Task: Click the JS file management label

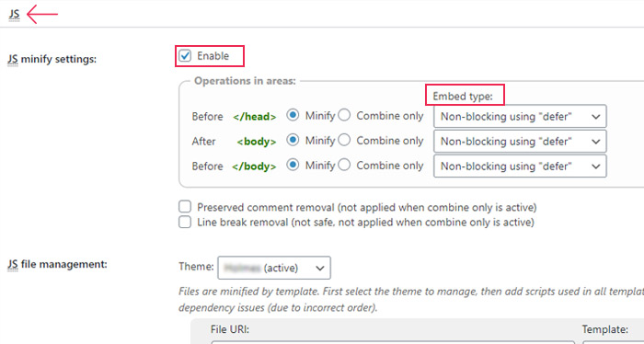Action: point(57,264)
